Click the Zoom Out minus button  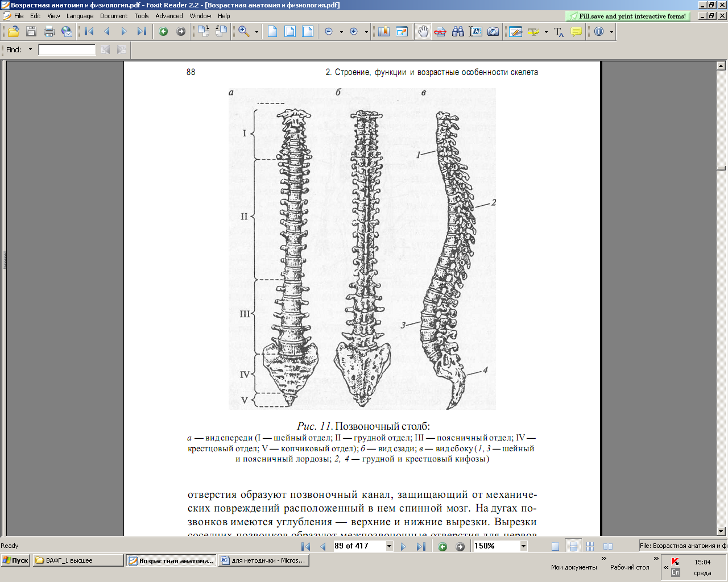329,32
